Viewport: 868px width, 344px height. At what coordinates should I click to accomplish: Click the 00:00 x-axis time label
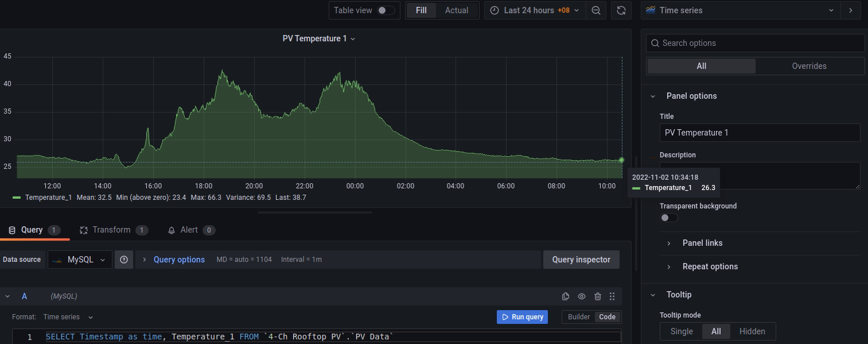[355, 186]
